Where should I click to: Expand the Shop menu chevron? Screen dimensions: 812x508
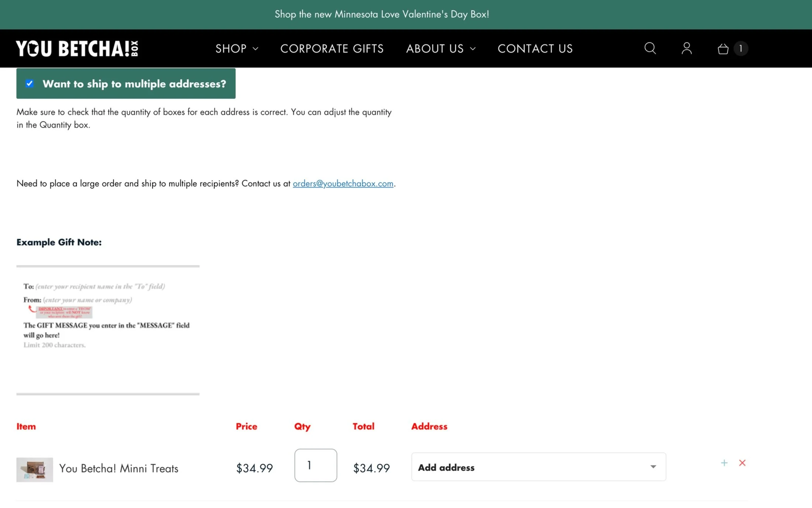pos(255,49)
